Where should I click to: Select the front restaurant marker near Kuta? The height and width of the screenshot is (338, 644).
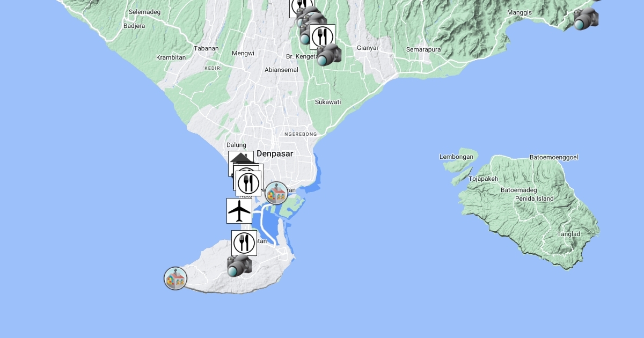click(248, 183)
